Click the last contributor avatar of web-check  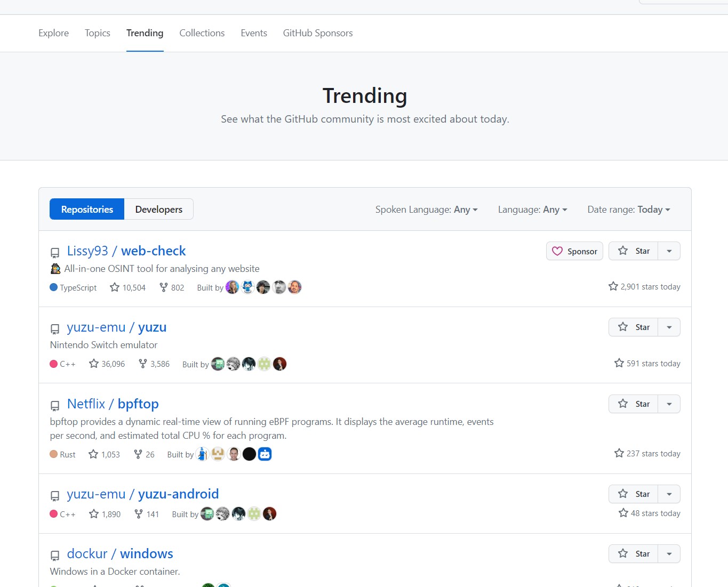tap(295, 287)
